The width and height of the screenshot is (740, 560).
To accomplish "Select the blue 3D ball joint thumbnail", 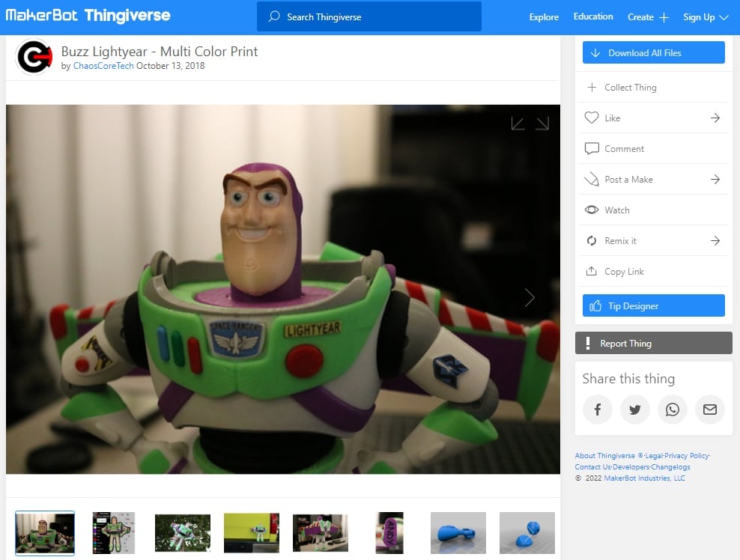I will (527, 533).
